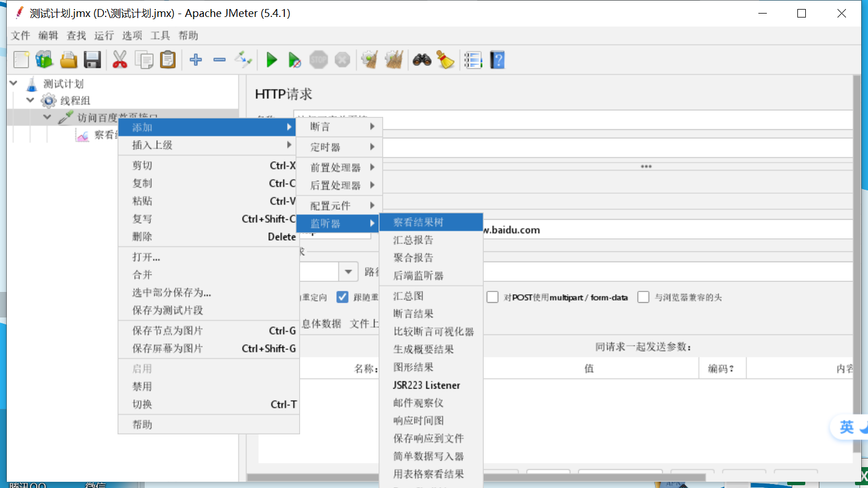Expand all nodes with the plus icon
The image size is (868, 488).
click(196, 59)
